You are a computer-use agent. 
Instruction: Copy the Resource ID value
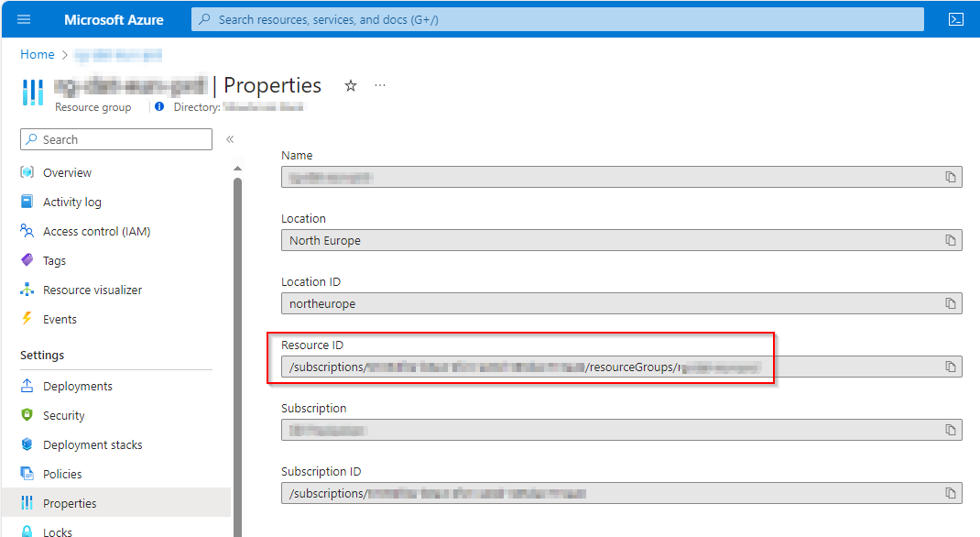950,367
